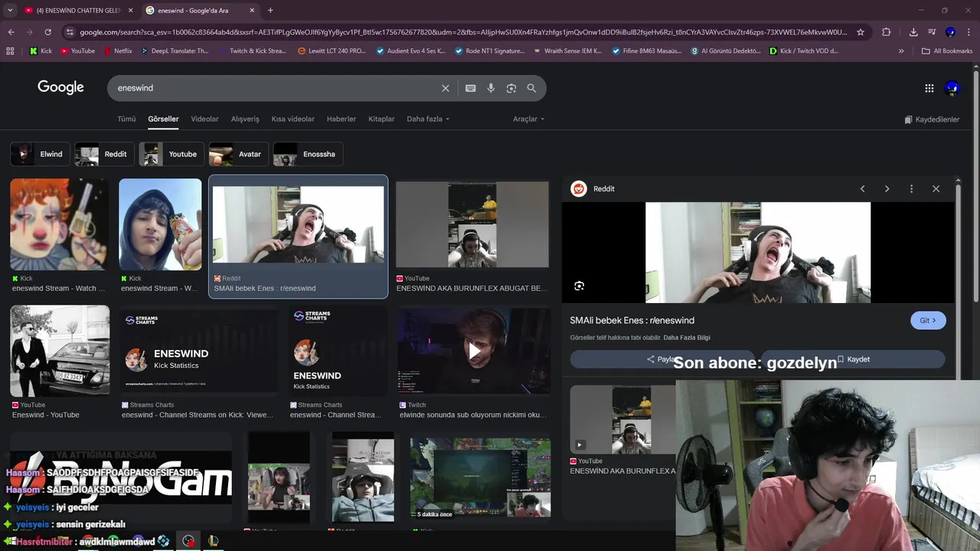Show more bookmarks with the chevron
This screenshot has height=551, width=980.
click(901, 51)
